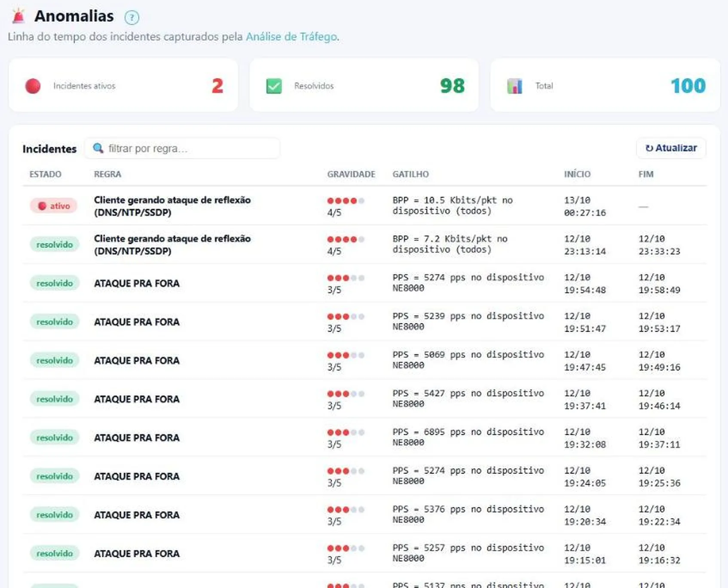This screenshot has width=728, height=588.
Task: Sort by GRAVIDADE column header
Action: click(351, 174)
